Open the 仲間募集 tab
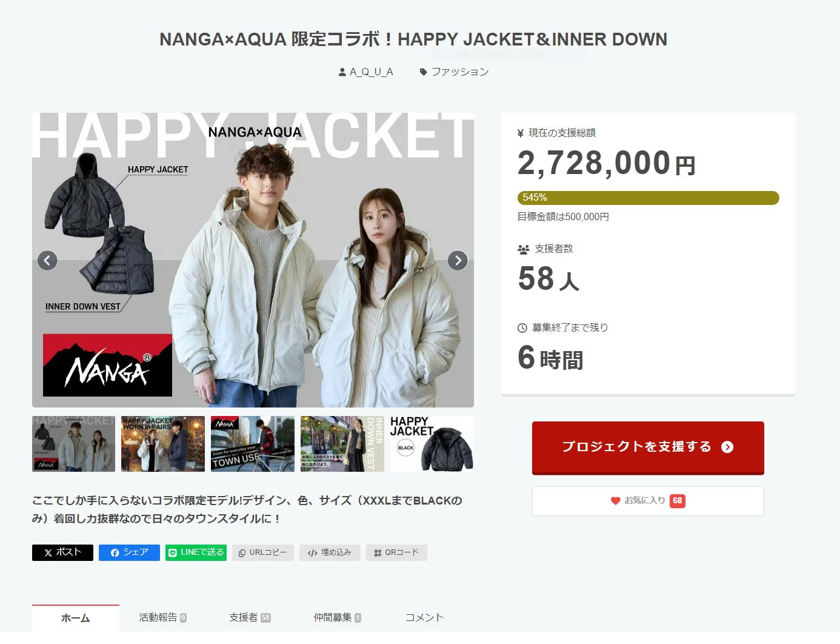This screenshot has width=840, height=644. click(x=337, y=617)
